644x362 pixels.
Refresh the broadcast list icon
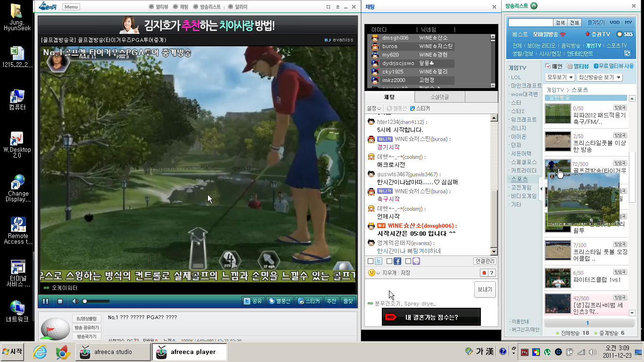(627, 54)
